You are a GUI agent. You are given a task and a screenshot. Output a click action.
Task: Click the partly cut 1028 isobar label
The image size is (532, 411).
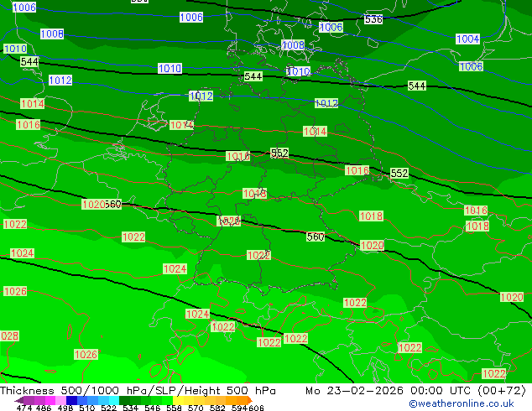[9, 336]
